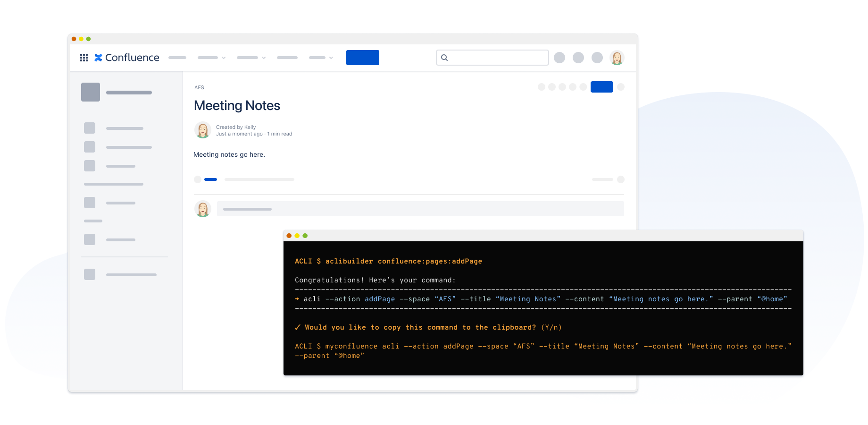Viewport: 868px width, 425px height.
Task: Select the space icon at the sidebar top
Action: point(90,92)
